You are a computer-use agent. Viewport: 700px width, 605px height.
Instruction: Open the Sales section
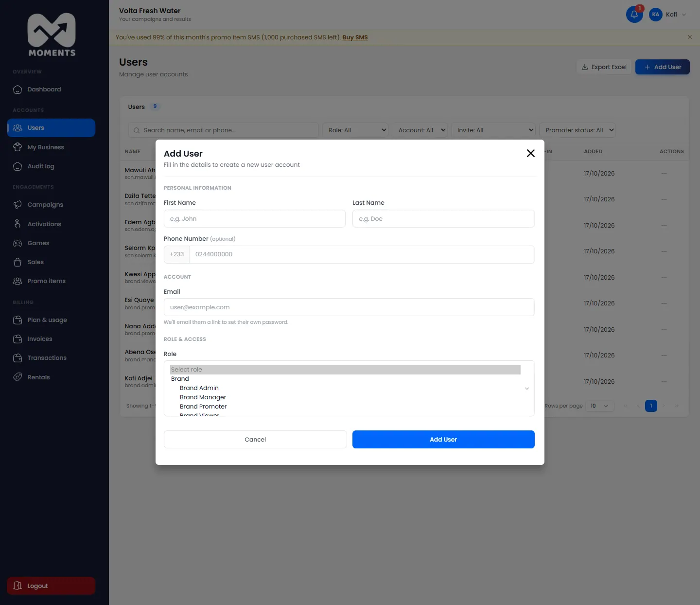51,262
